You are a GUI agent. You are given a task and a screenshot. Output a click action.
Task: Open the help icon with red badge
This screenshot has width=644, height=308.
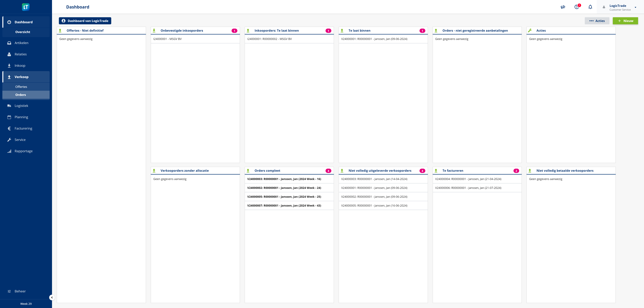pyautogui.click(x=577, y=7)
